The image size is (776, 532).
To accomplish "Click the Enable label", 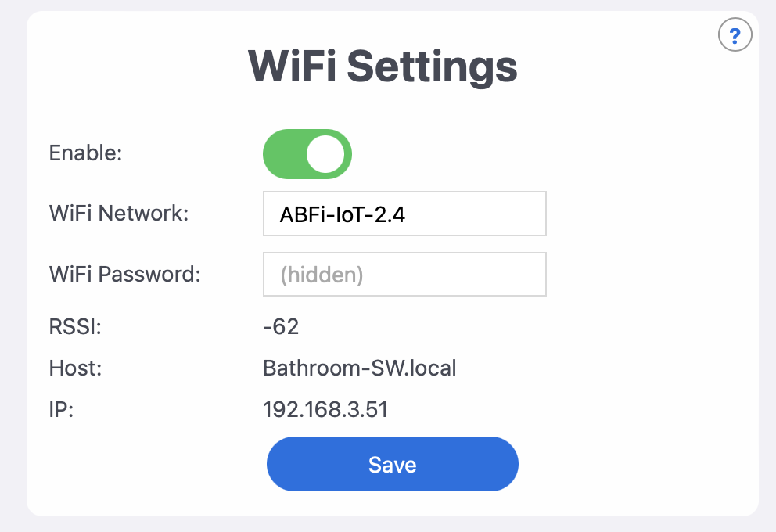I will pyautogui.click(x=84, y=153).
